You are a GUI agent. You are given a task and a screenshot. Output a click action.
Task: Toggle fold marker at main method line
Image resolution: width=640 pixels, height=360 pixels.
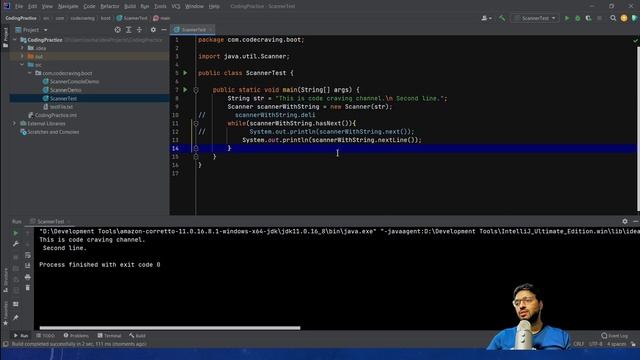pyautogui.click(x=196, y=90)
